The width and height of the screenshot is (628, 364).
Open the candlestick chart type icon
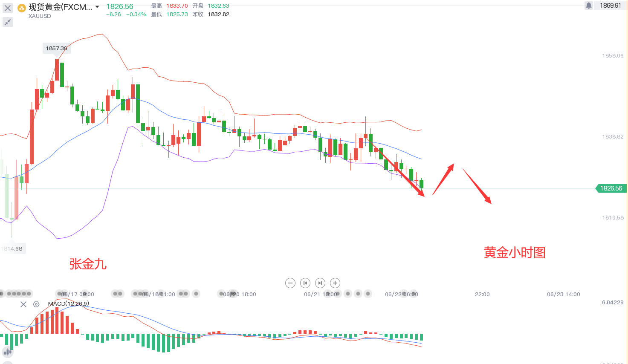tap(8, 352)
